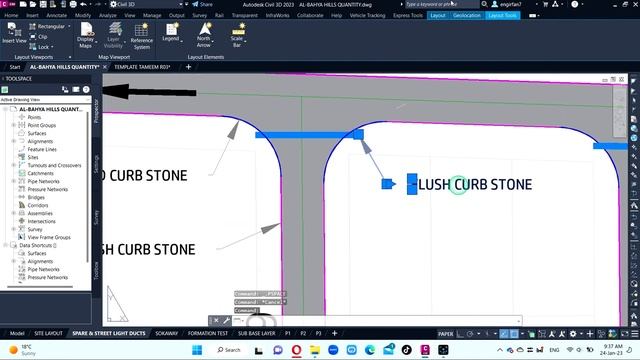The image size is (640, 360).
Task: Expand the Pipe Networks node under the drawing
Action: pos(14,181)
